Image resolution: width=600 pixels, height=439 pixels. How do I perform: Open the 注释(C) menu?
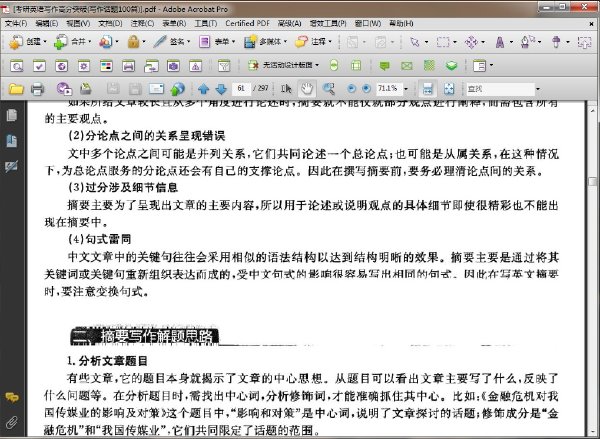pos(142,24)
